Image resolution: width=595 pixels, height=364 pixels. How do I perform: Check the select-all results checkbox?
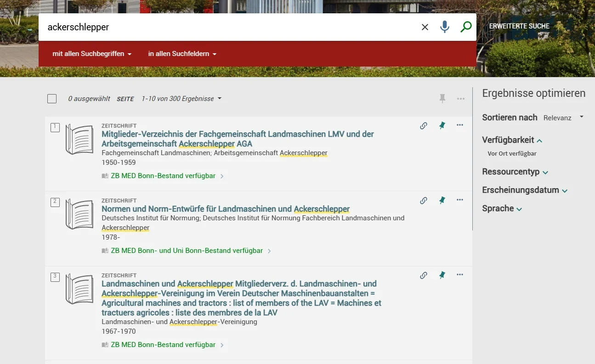52,98
